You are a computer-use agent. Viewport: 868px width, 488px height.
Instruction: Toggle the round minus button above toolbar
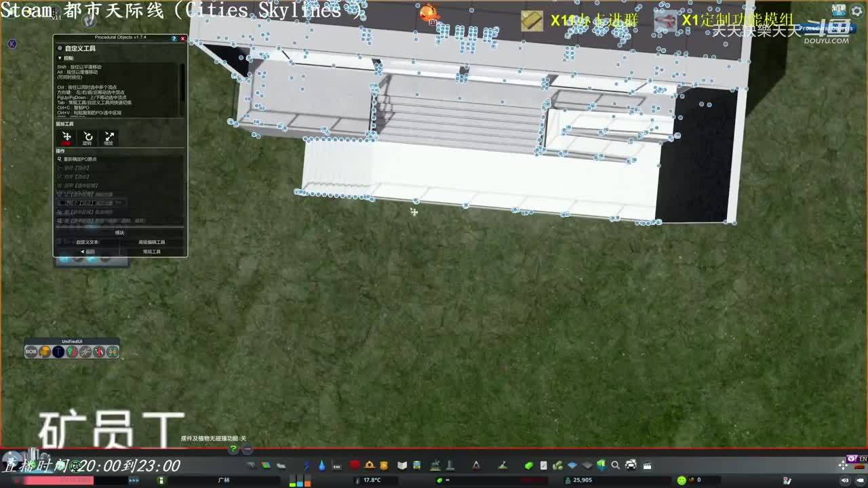(248, 449)
